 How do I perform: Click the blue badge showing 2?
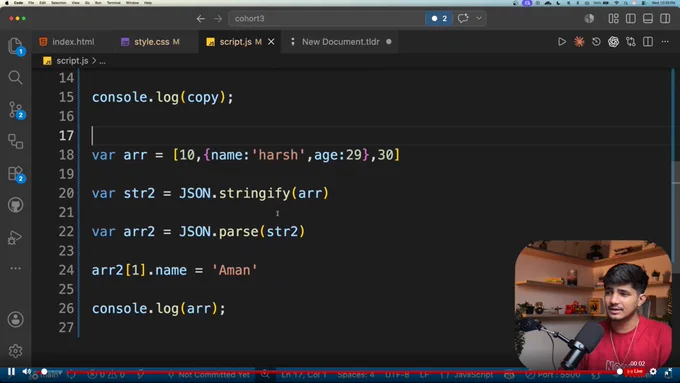(x=439, y=19)
